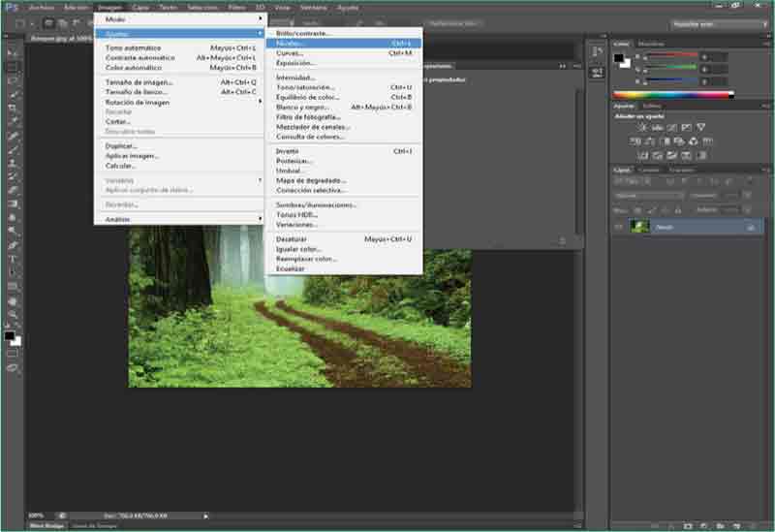Click the background lock icon on Fondo layer
Screen dimensions: 775x532
750,227
